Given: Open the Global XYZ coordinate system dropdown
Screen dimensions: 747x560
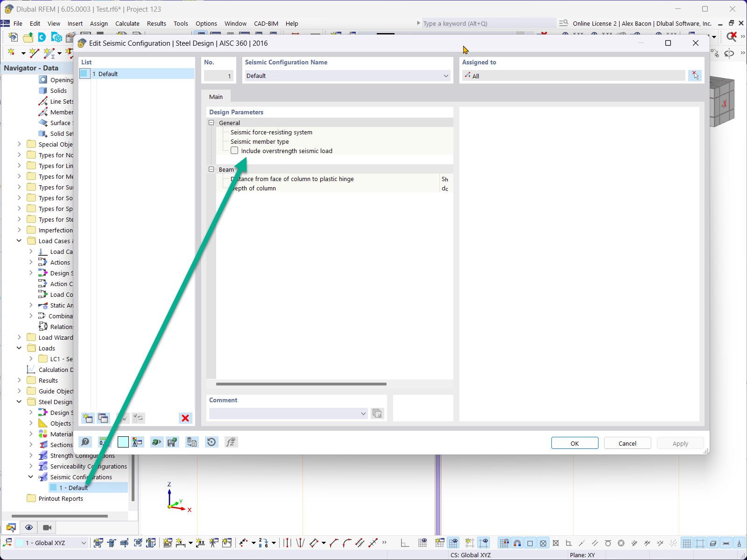Looking at the screenshot, I should (x=84, y=543).
